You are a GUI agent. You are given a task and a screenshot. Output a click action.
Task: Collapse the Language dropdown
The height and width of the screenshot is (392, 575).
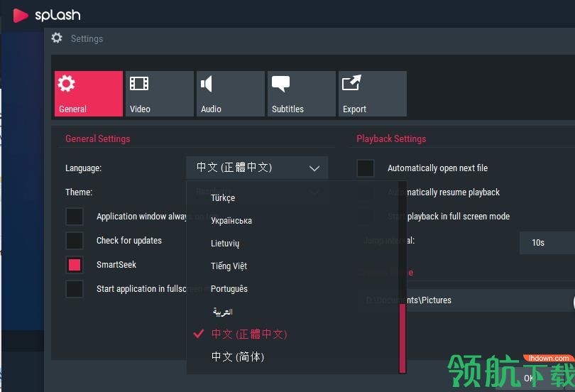pyautogui.click(x=257, y=168)
